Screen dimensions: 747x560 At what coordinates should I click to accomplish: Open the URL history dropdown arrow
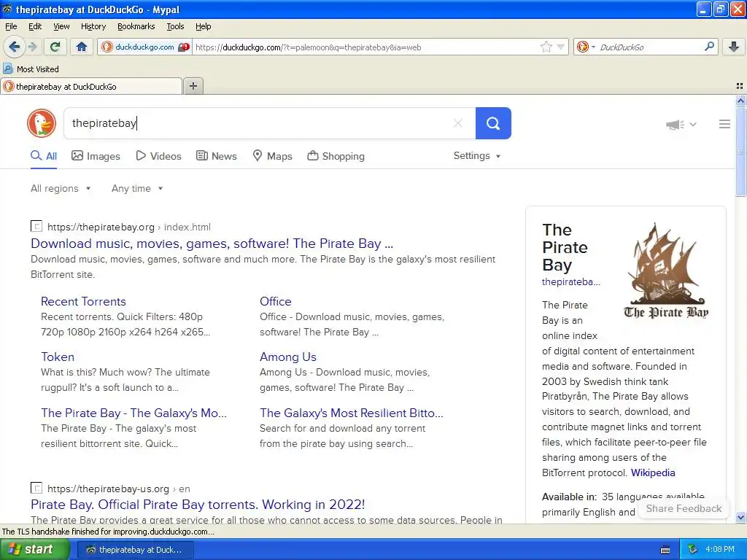tap(561, 47)
